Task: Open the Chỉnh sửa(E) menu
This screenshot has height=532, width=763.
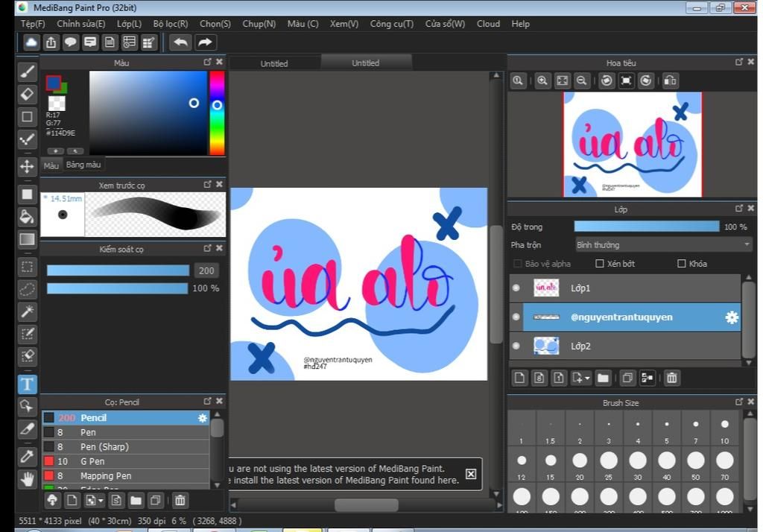Action: tap(80, 23)
